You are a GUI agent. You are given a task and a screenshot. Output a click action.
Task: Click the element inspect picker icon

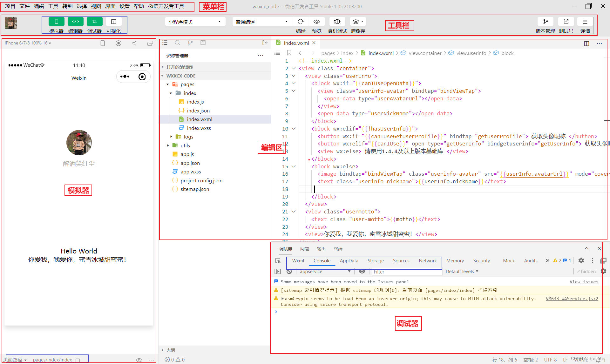[x=278, y=261]
